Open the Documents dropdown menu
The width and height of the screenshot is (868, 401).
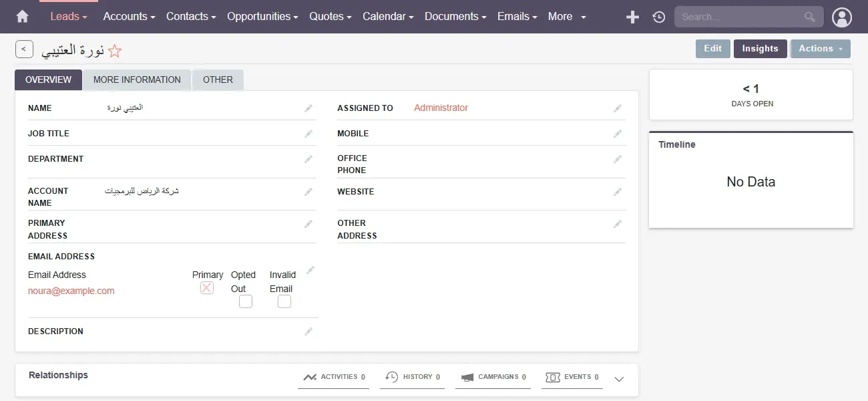pos(455,17)
